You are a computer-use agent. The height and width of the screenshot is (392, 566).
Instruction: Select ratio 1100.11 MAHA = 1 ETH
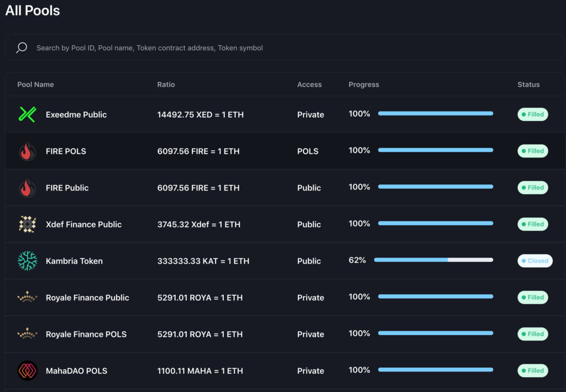(200, 370)
